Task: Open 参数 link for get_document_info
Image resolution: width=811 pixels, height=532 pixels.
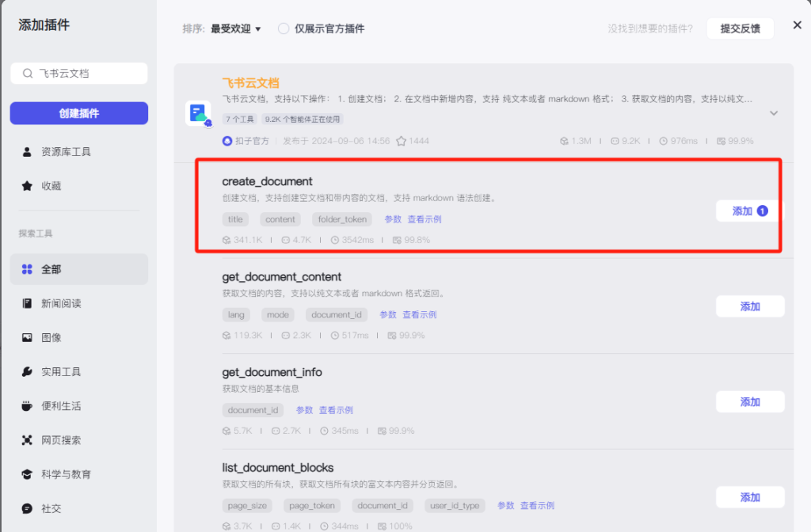Action: 305,410
